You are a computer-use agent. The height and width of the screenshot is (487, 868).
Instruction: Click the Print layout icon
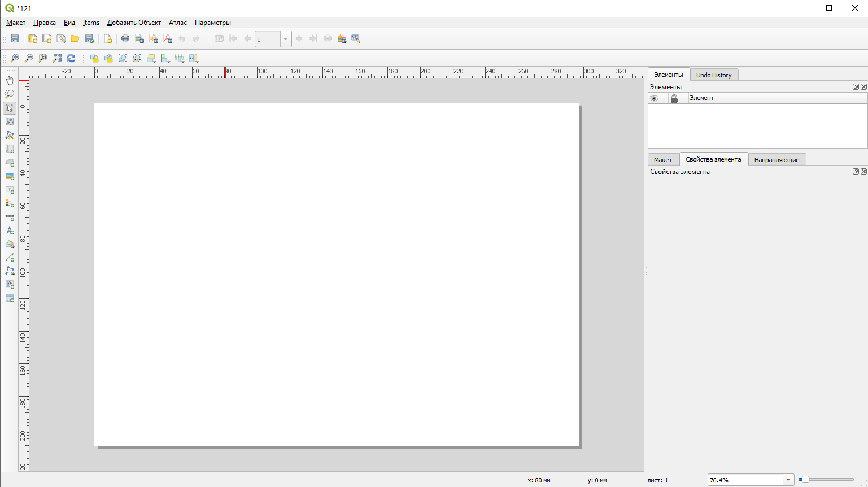click(125, 38)
